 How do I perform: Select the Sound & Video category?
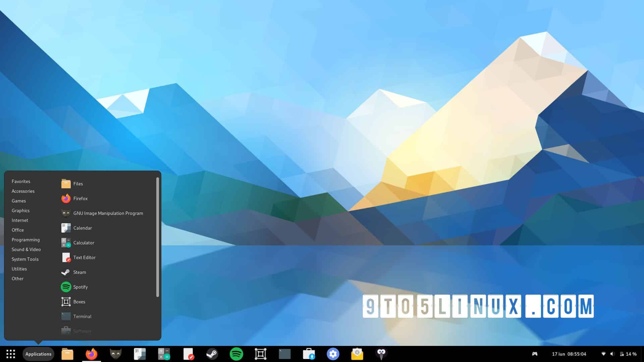click(26, 249)
